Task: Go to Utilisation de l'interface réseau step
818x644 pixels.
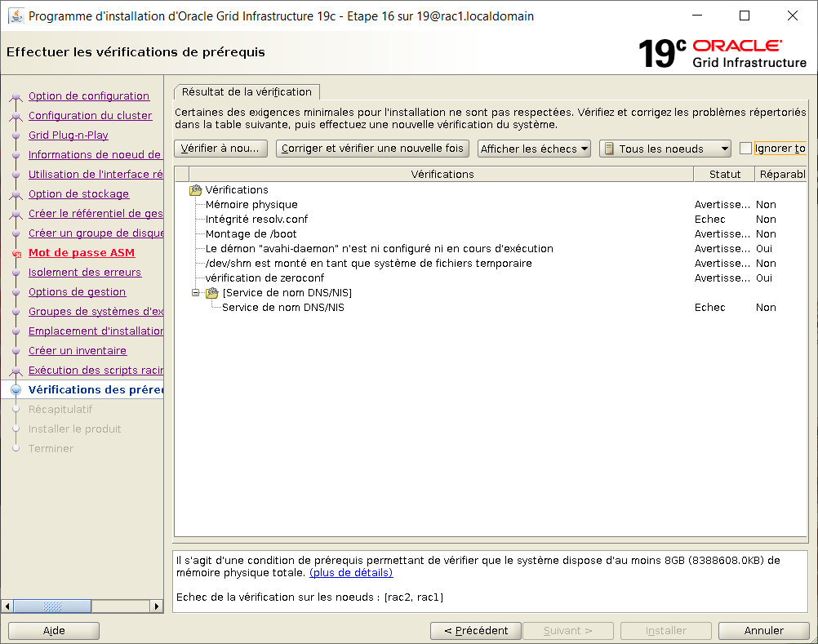Action: click(x=96, y=175)
